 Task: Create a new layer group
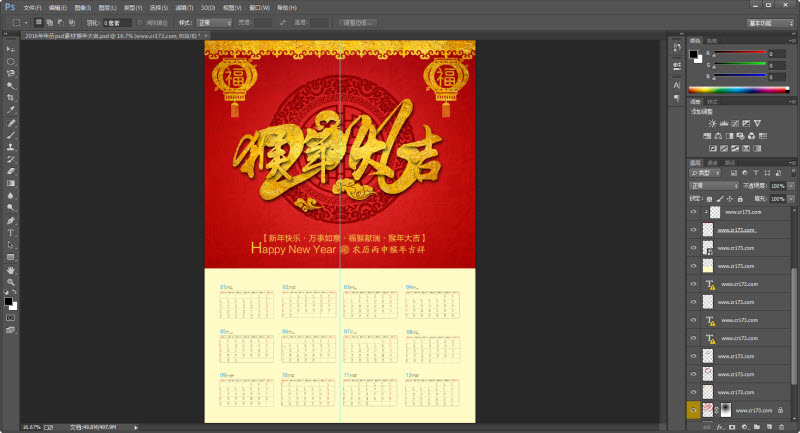click(x=757, y=427)
